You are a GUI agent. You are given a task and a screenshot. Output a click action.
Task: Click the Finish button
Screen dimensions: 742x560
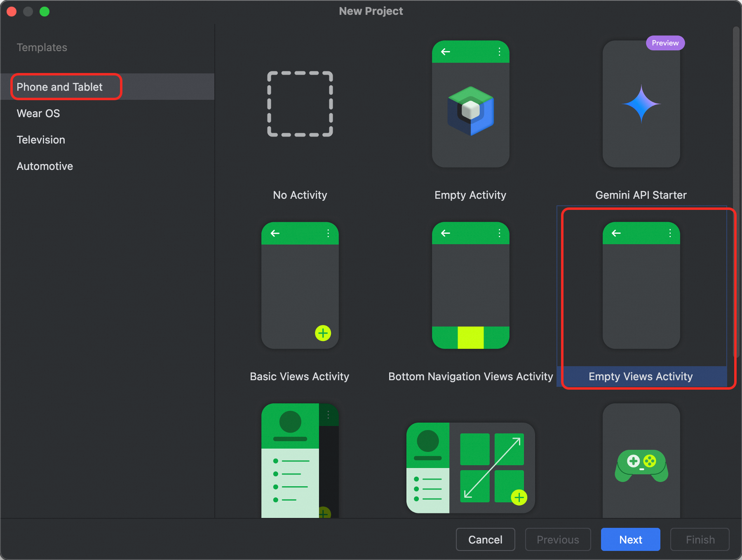coord(700,539)
